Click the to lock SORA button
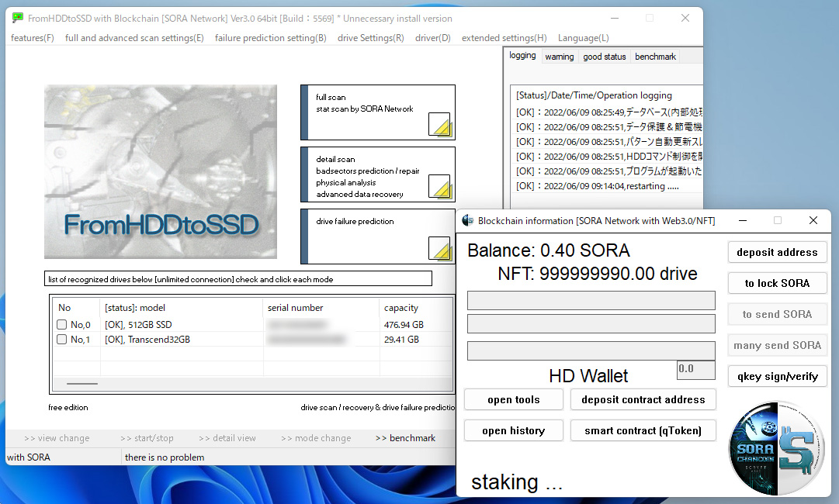Viewport: 839px width, 504px height. 777,283
